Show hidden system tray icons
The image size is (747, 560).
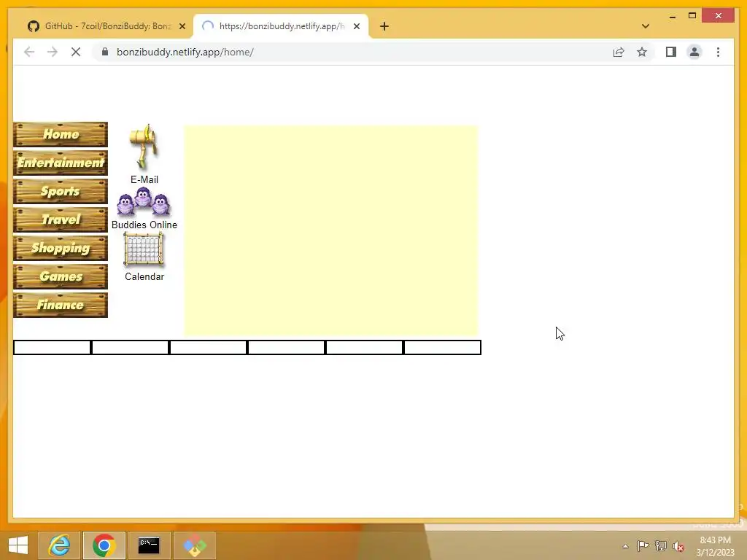pyautogui.click(x=625, y=546)
